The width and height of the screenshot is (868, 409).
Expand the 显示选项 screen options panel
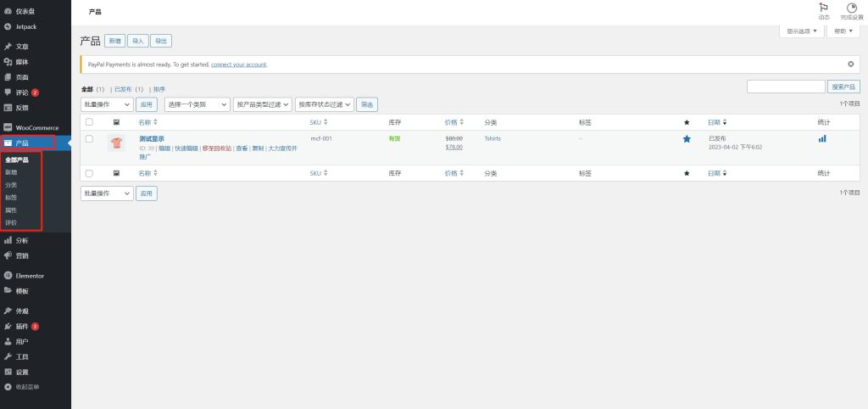(802, 31)
